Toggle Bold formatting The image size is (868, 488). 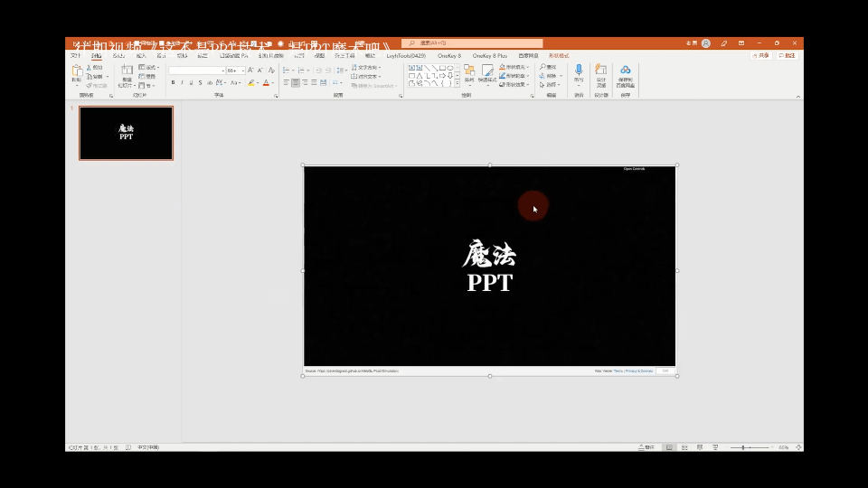174,82
